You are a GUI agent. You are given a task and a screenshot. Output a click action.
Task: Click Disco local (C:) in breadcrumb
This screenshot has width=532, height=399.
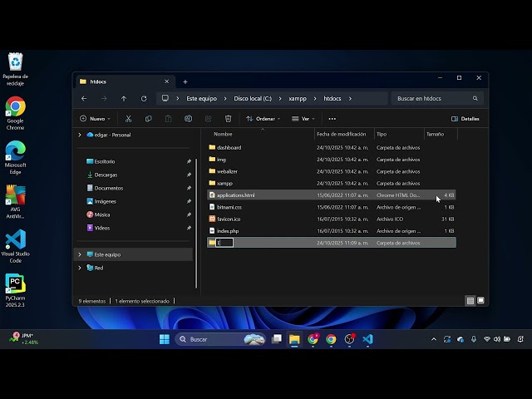[253, 98]
